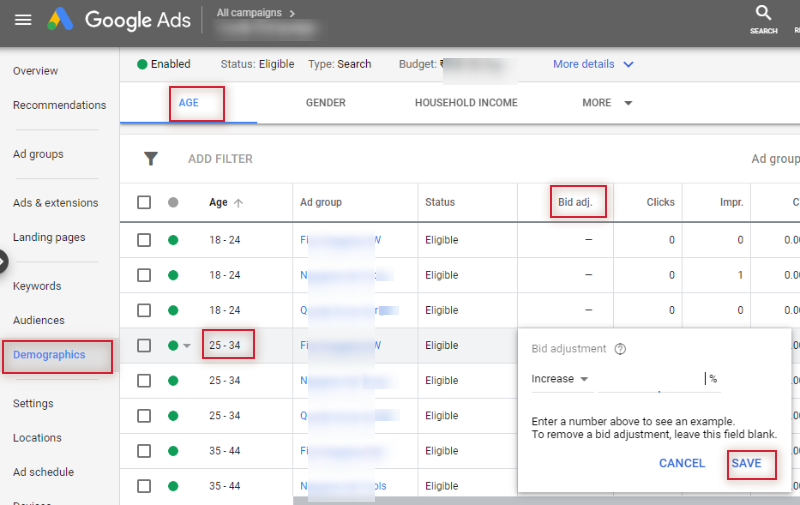Switch to the AGE tab
This screenshot has width=800, height=505.
point(188,103)
